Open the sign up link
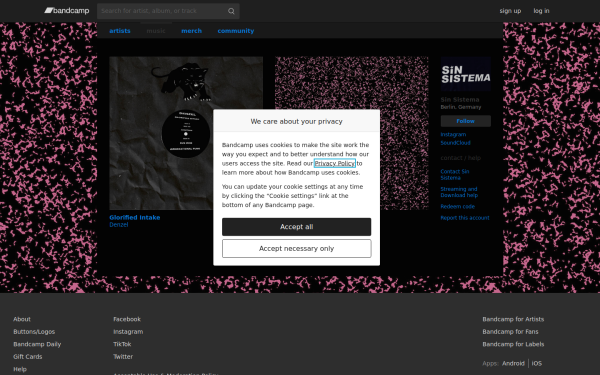Image resolution: width=600 pixels, height=375 pixels. 510,11
